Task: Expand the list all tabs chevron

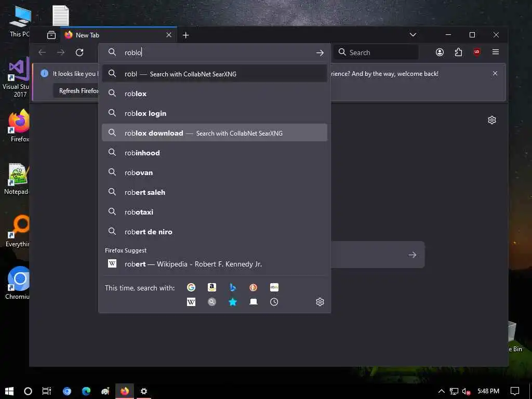Action: pos(413,35)
